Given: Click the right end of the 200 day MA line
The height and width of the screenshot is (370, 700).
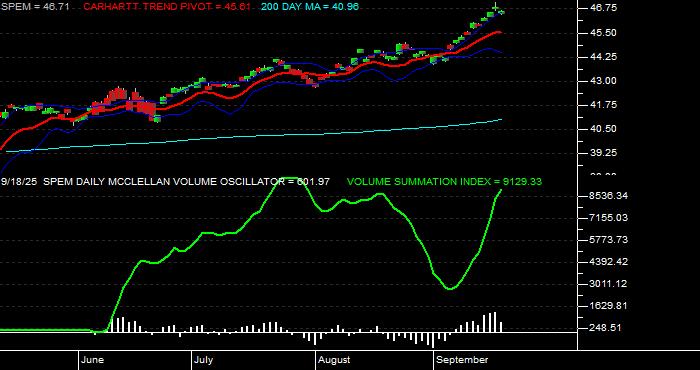Looking at the screenshot, I should (501, 119).
